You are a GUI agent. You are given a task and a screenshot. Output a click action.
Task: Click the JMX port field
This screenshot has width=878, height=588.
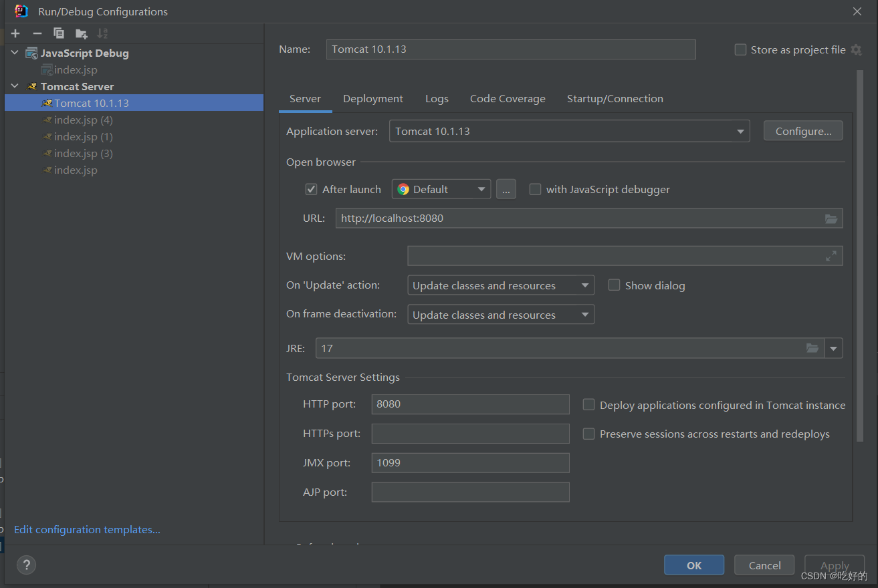(470, 463)
